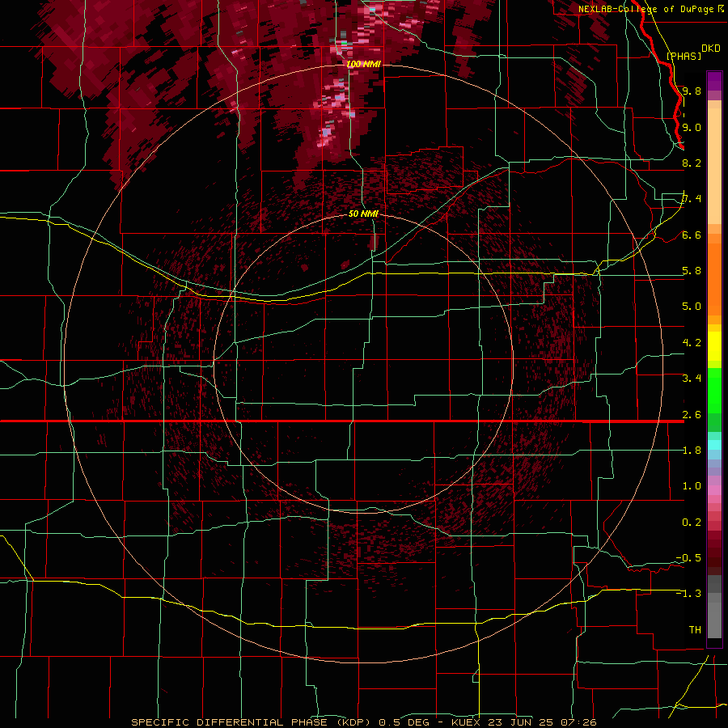This screenshot has height=728, width=728.
Task: Click the "100 NMI" range ring label
Action: coord(363,64)
